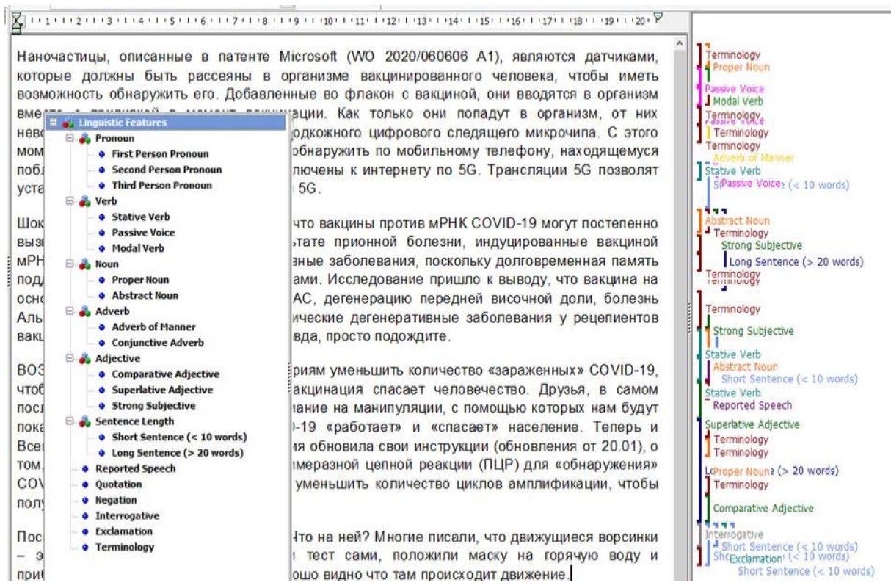Collapse the Pronoun tree node
891x588 pixels.
pyautogui.click(x=70, y=139)
